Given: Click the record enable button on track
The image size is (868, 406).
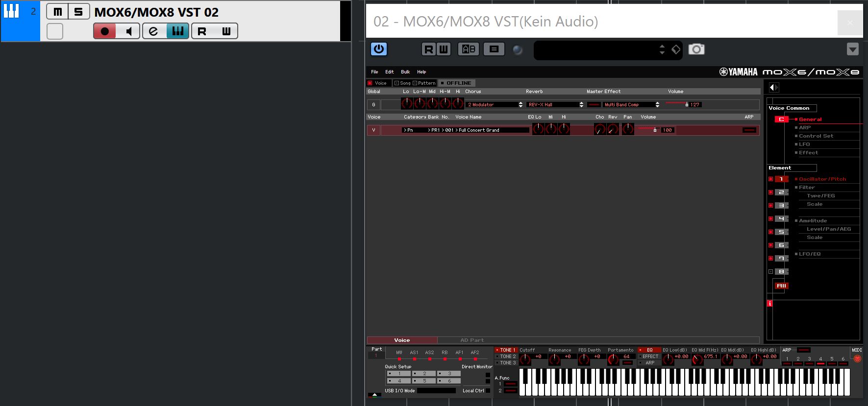Looking at the screenshot, I should pos(104,31).
